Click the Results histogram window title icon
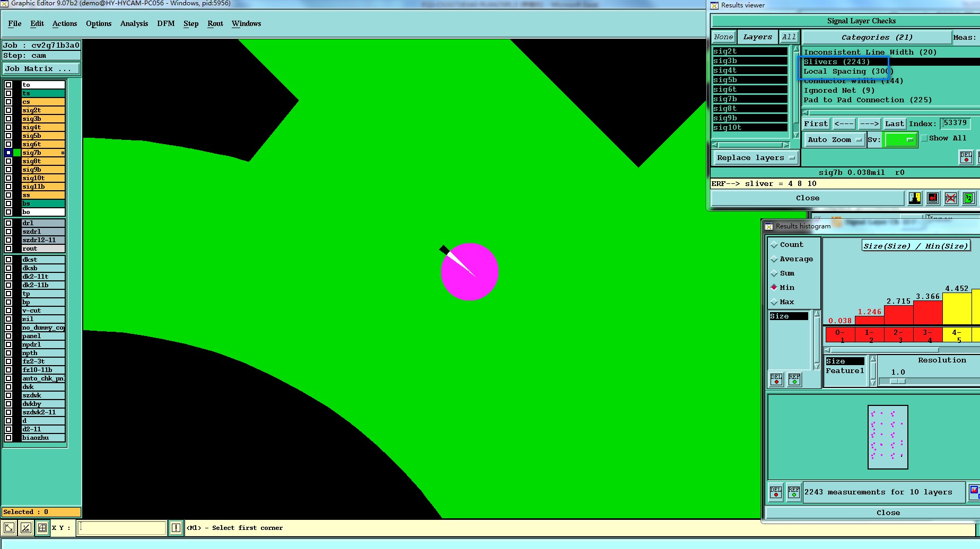 point(769,226)
